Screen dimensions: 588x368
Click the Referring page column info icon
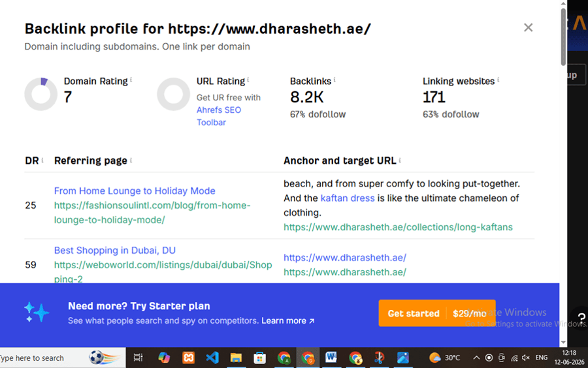131,160
